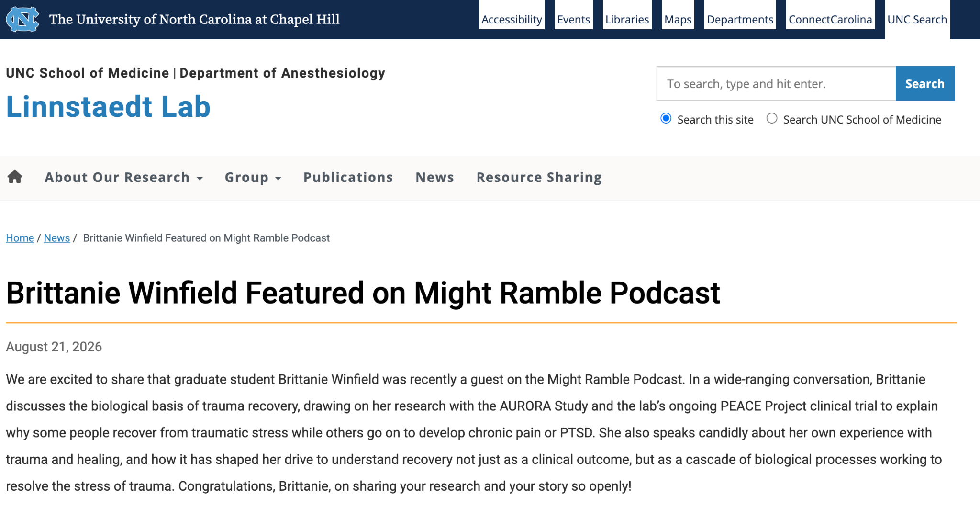Select the UNC Search tab
980x508 pixels.
917,19
